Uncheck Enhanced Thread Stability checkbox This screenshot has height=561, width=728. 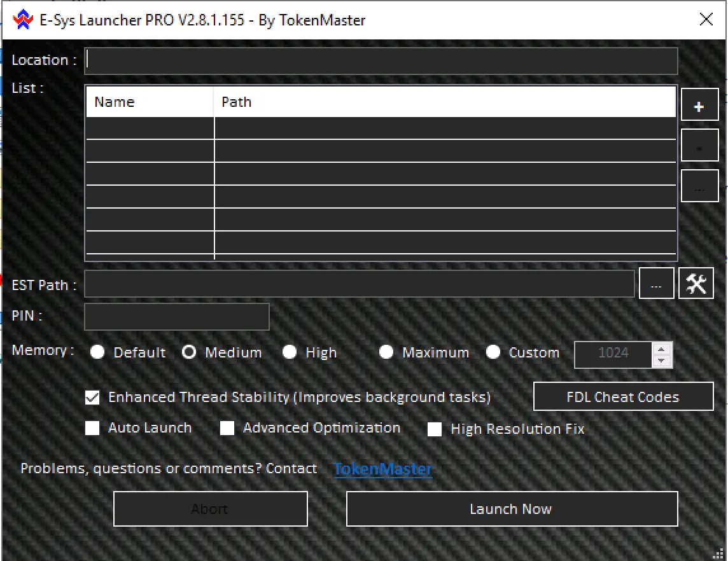[x=92, y=398]
